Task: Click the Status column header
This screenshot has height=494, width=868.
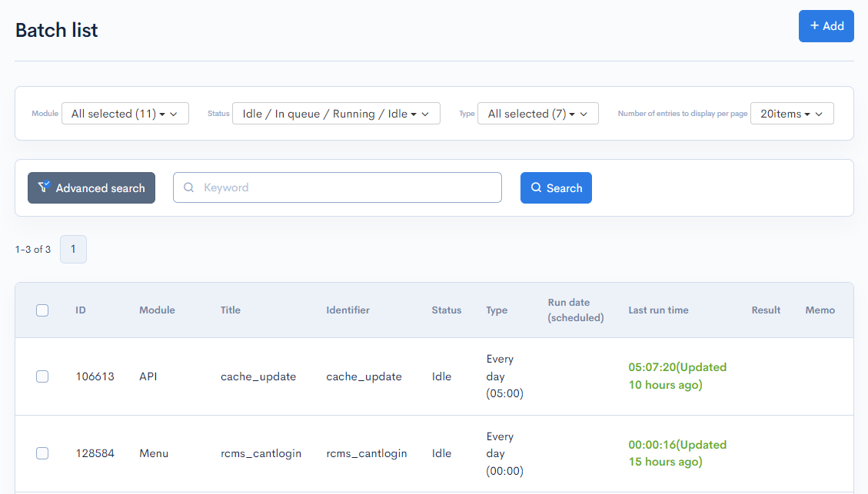Action: point(446,310)
